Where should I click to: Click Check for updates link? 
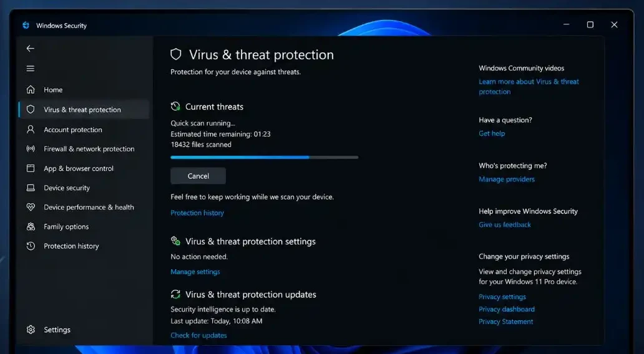198,335
